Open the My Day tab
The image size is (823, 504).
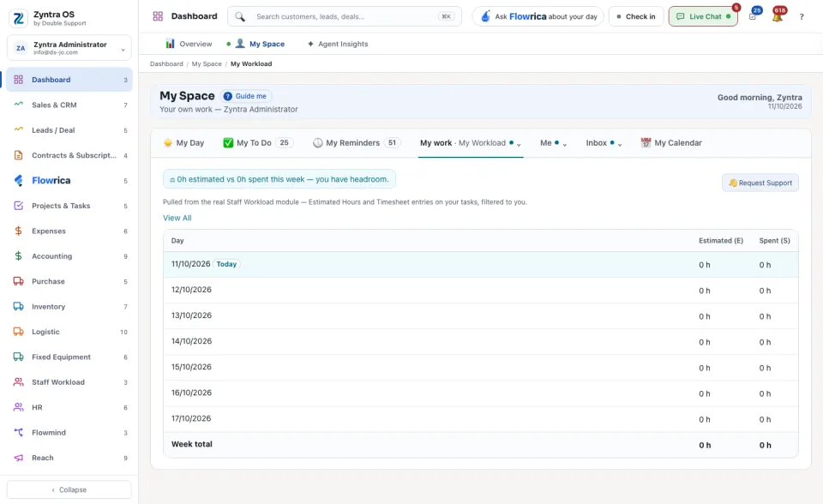pyautogui.click(x=183, y=143)
